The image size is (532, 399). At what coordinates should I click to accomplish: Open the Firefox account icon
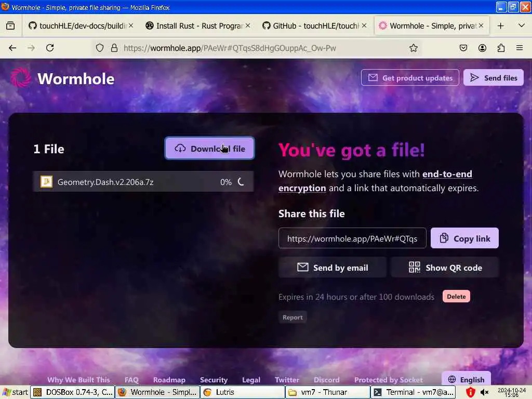(x=482, y=48)
